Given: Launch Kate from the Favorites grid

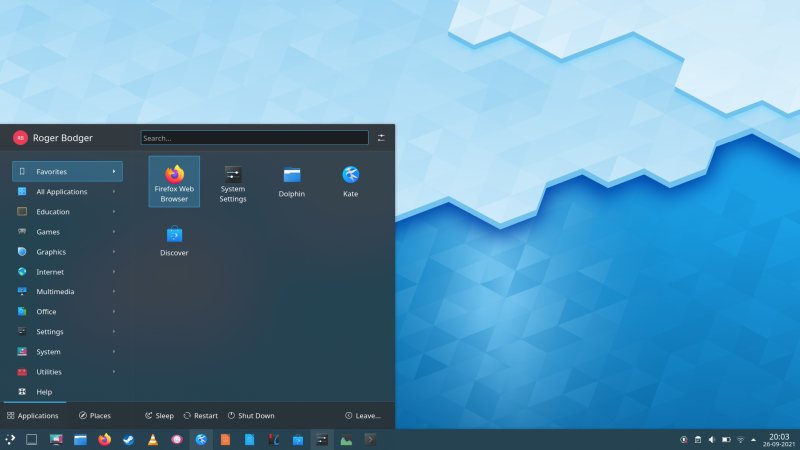Looking at the screenshot, I should pos(351,182).
